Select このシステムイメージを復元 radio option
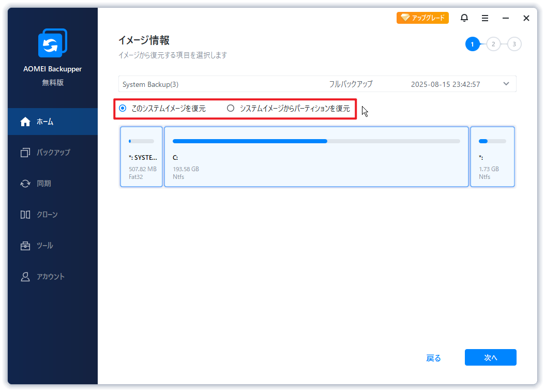The image size is (545, 392). (x=122, y=108)
